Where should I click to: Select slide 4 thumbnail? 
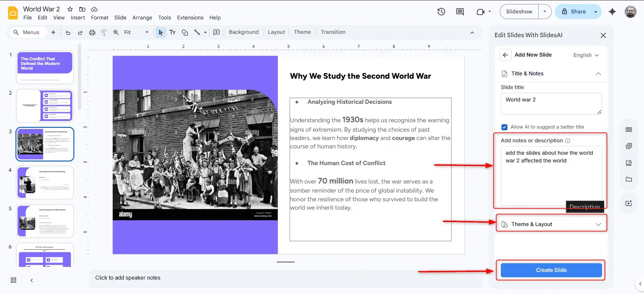[45, 182]
